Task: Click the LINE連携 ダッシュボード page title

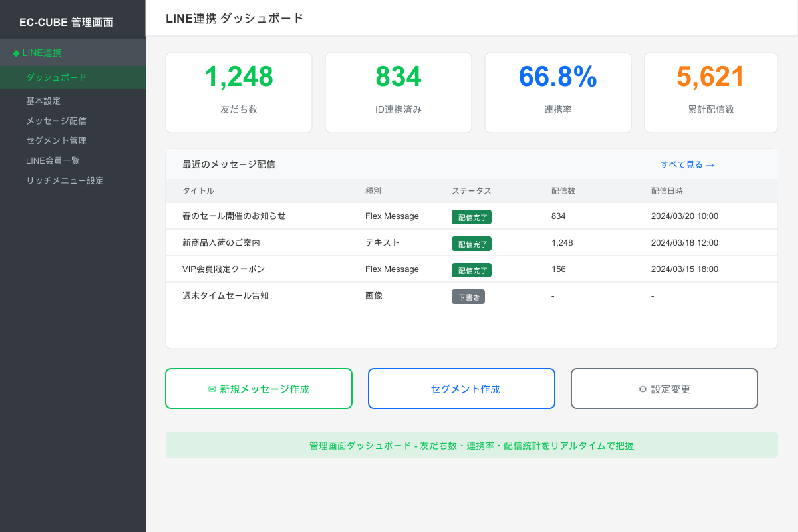Action: click(x=234, y=18)
